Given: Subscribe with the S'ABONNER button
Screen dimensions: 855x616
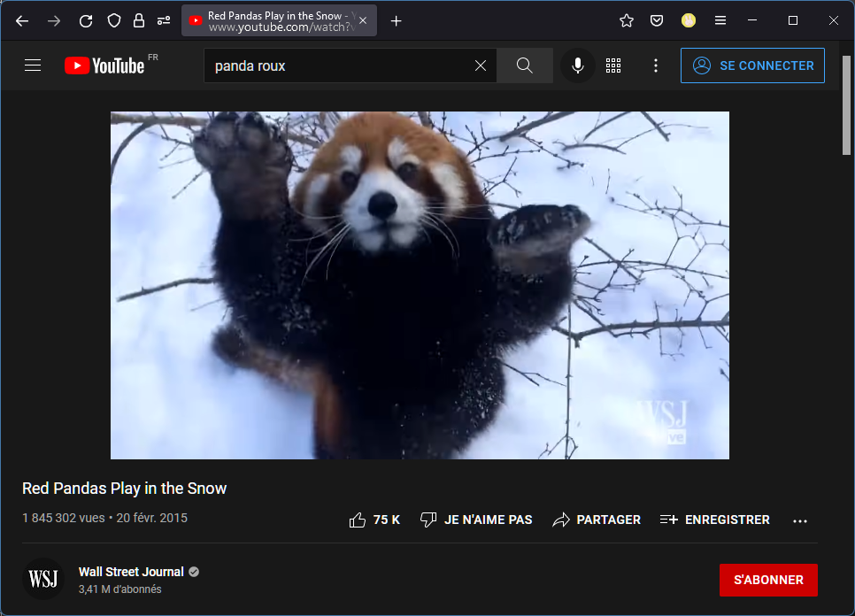Looking at the screenshot, I should 768,580.
